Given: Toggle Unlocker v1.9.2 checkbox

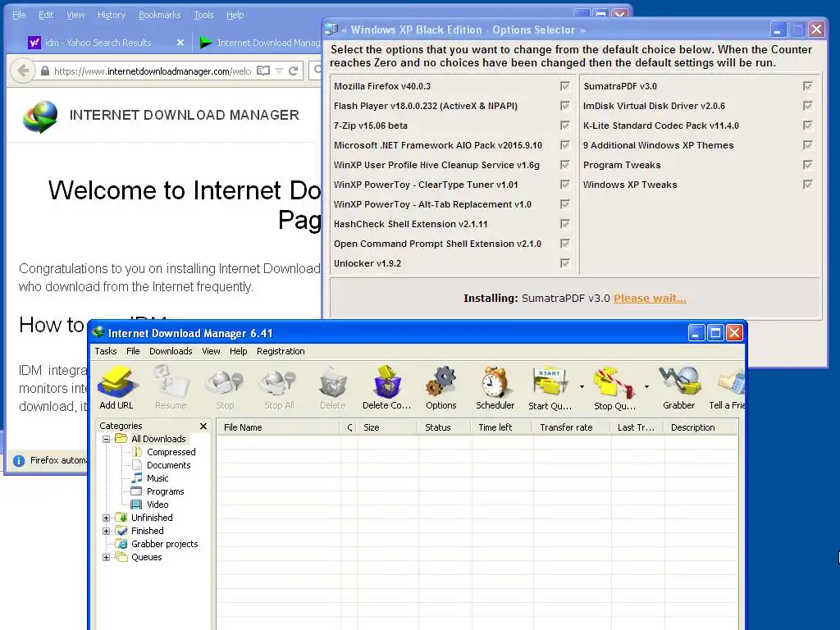Looking at the screenshot, I should [x=564, y=263].
